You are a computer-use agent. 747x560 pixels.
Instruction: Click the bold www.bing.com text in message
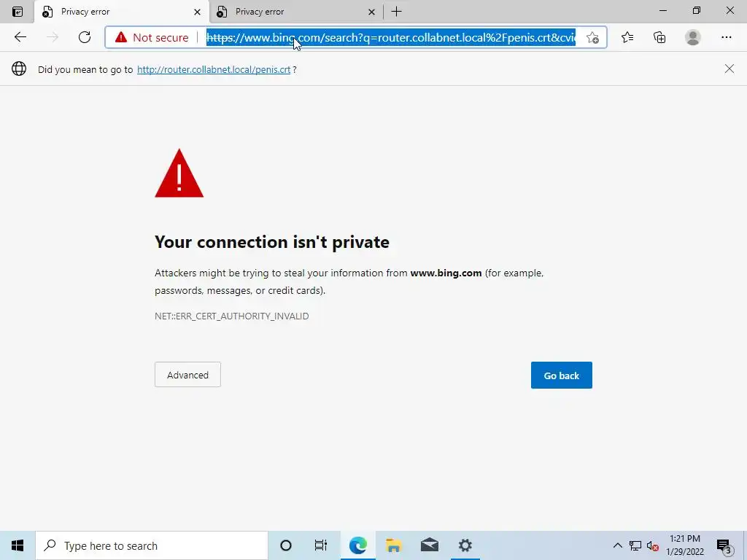click(x=446, y=273)
